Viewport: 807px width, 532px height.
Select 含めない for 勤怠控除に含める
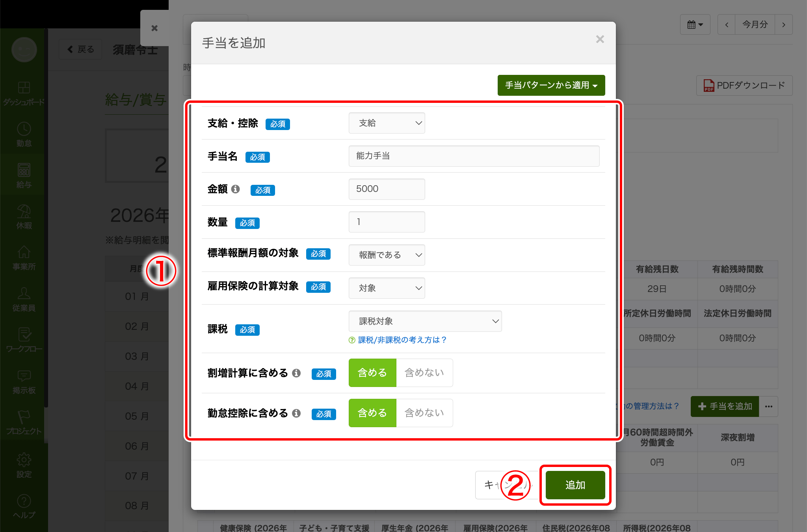pyautogui.click(x=424, y=413)
